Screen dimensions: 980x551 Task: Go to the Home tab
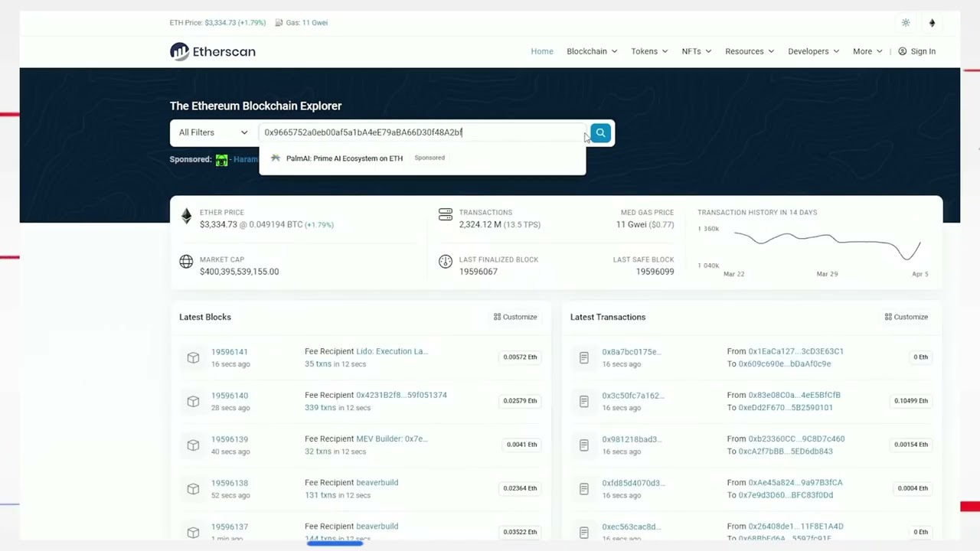[542, 51]
